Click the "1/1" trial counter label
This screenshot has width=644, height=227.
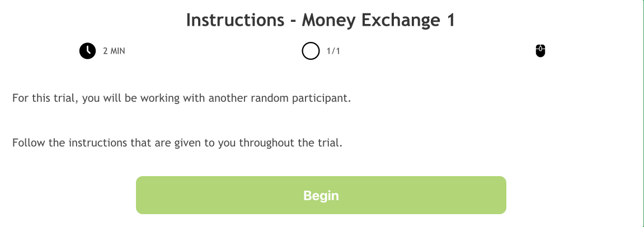(x=333, y=51)
